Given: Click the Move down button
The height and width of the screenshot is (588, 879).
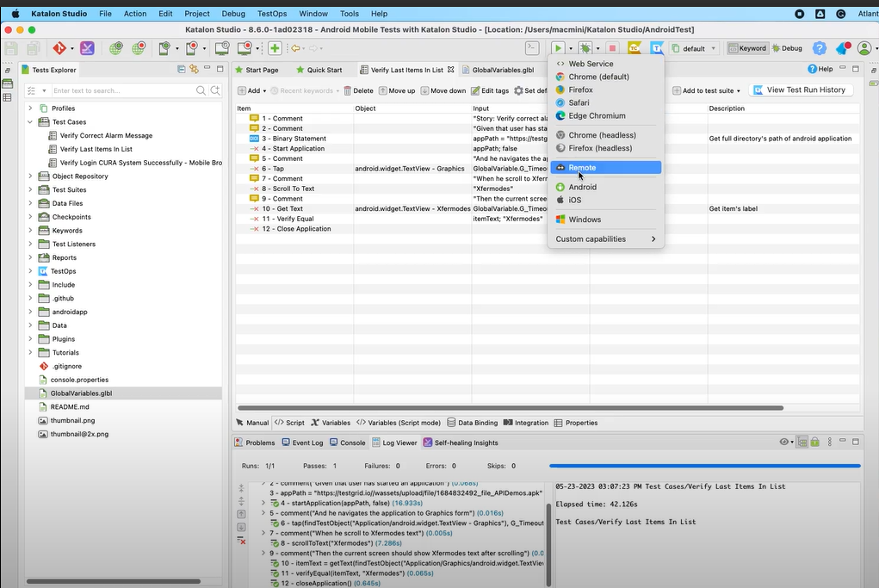Looking at the screenshot, I should point(443,90).
